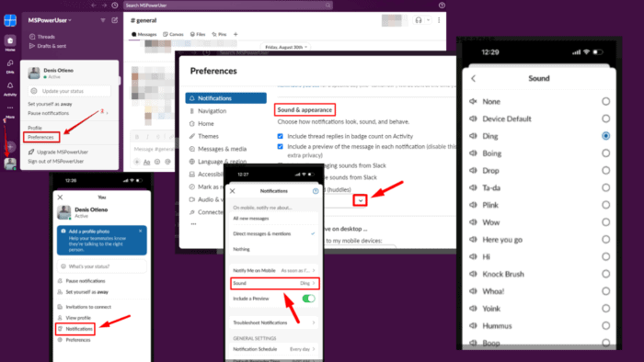Open the Notification Schedule Every day row
644x362 pixels.
click(274, 349)
